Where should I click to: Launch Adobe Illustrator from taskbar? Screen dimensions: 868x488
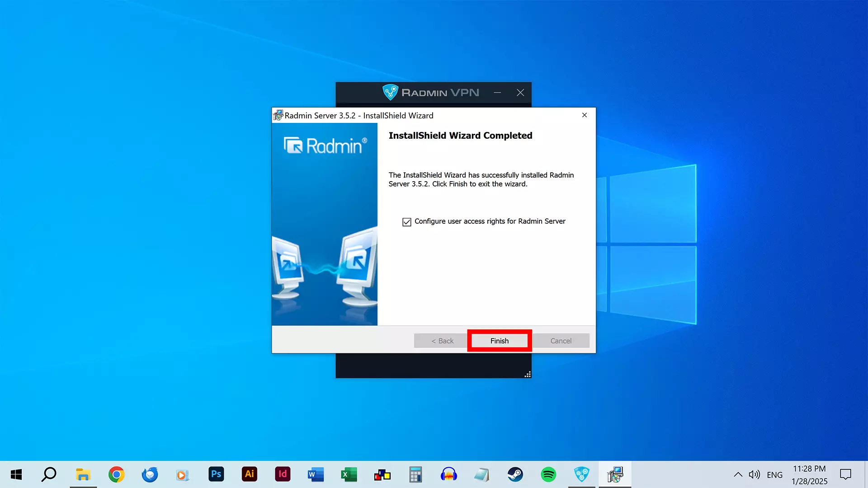point(249,474)
